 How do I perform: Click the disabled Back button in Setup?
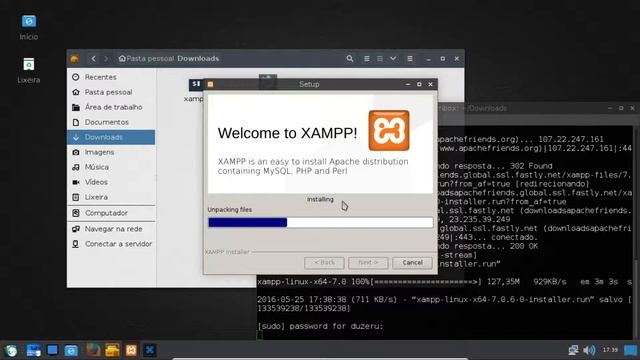tap(324, 262)
